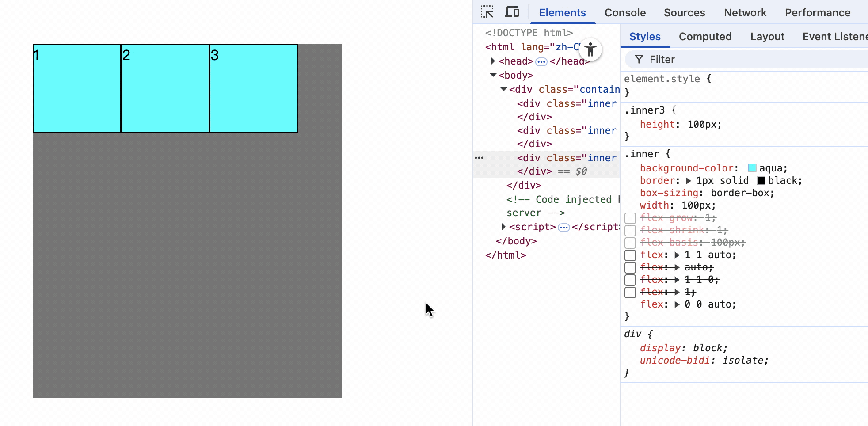
Task: Open the Event Listeners sub-tab
Action: 835,37
